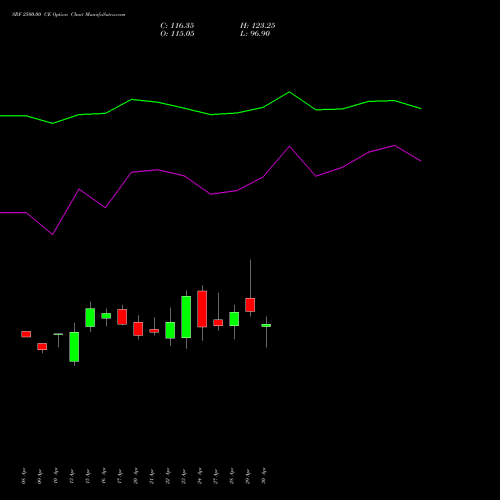Select the first red candle above 08 Apr
This screenshot has height=500, width=500.
[26, 334]
